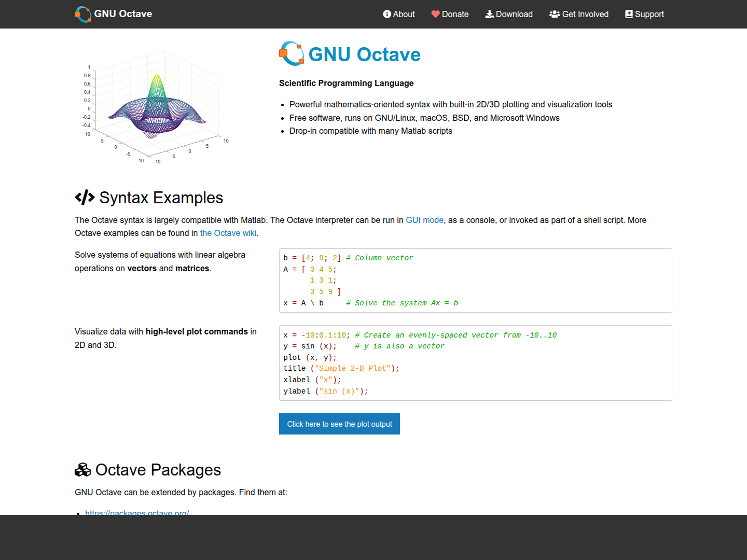
Task: Click the bullet about Matlab script compatibility
Action: (x=371, y=131)
